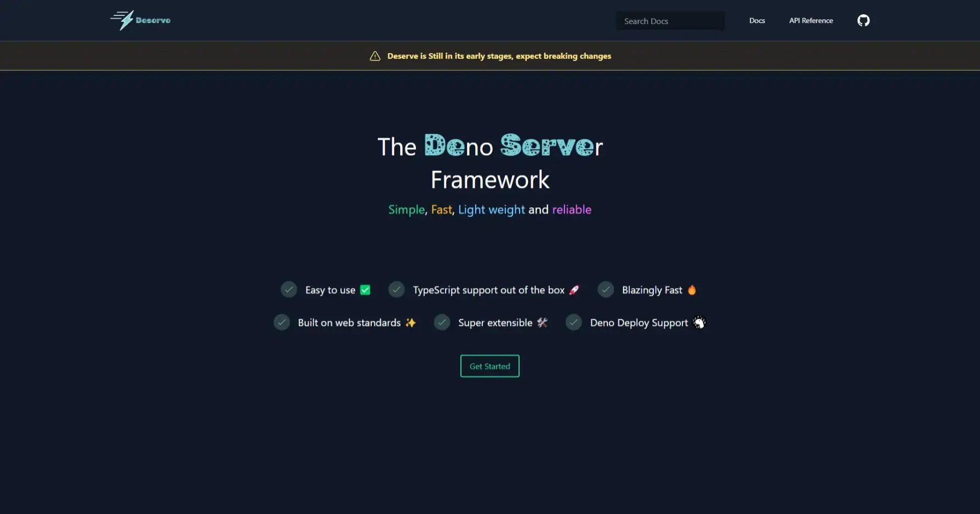
Task: Click the Deno mascot icon after Deploy Support
Action: pos(699,323)
